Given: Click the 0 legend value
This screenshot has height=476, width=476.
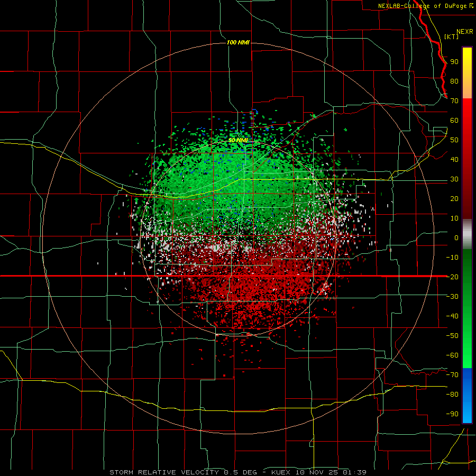Looking at the screenshot, I should [x=456, y=238].
